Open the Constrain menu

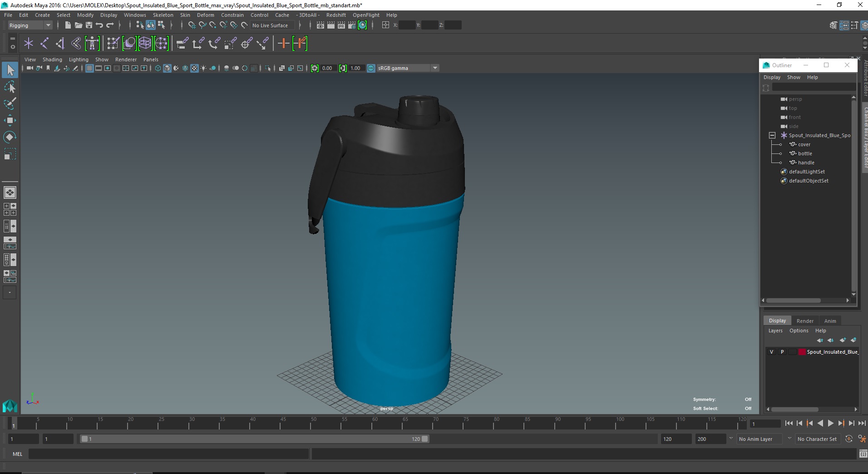tap(232, 15)
